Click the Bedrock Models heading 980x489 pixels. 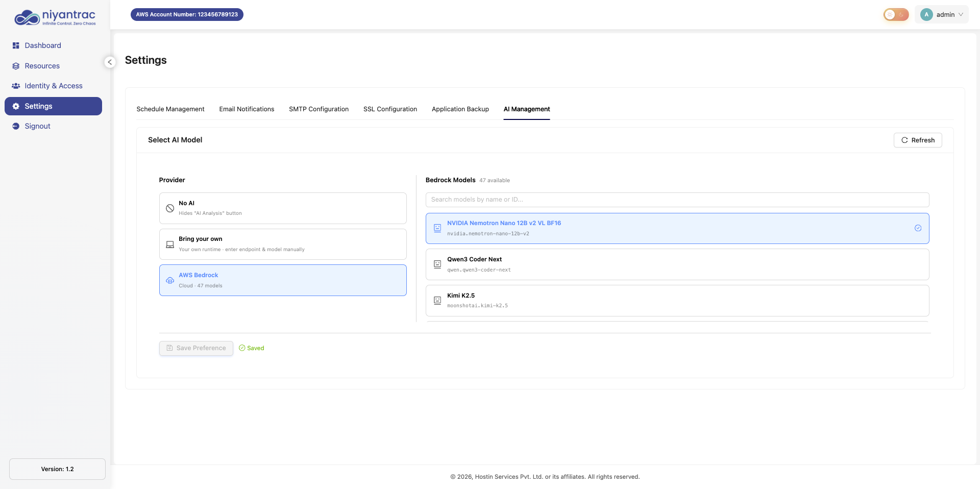[451, 180]
